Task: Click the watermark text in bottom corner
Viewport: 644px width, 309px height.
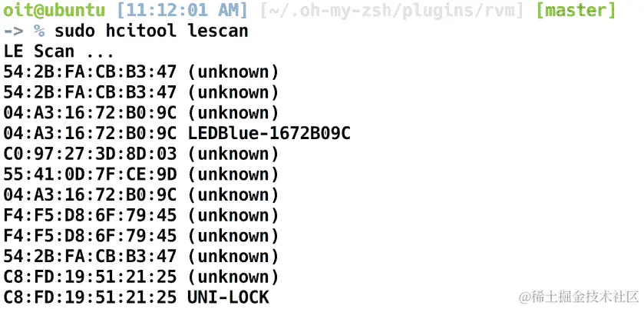Action: click(579, 296)
